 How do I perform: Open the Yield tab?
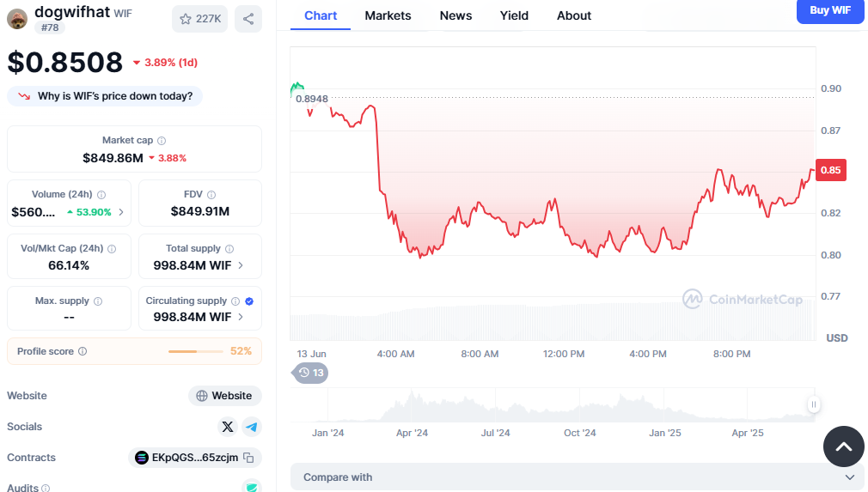(x=514, y=15)
